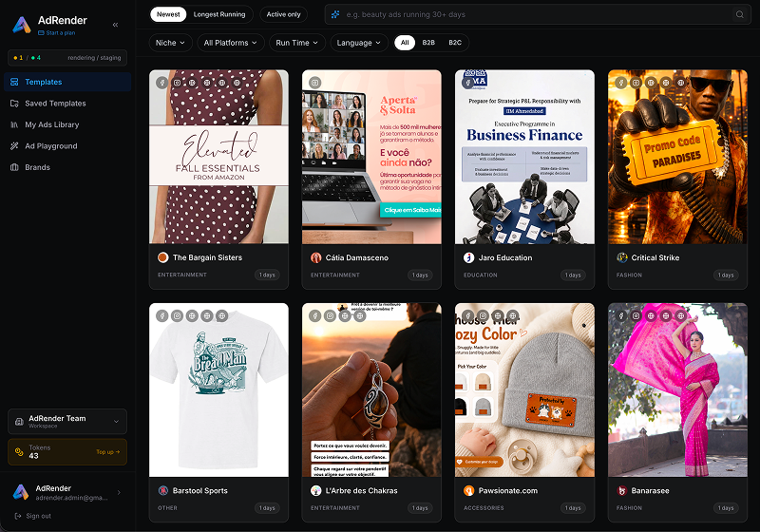Click the AdRender logo in the sidebar header
Screen dimensions: 760x532
(x=21, y=25)
